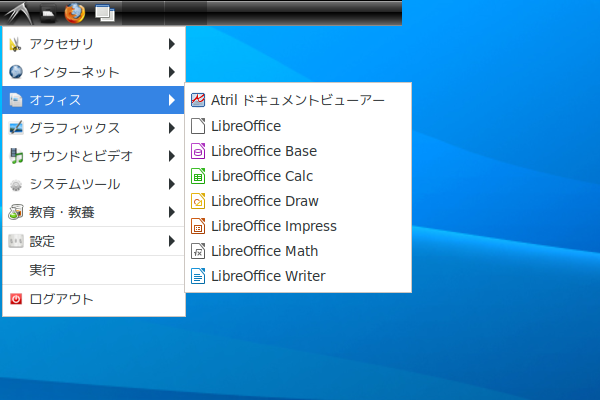600x400 pixels.
Task: Expand the 教育・教養 submenu arrow
Action: (x=172, y=212)
